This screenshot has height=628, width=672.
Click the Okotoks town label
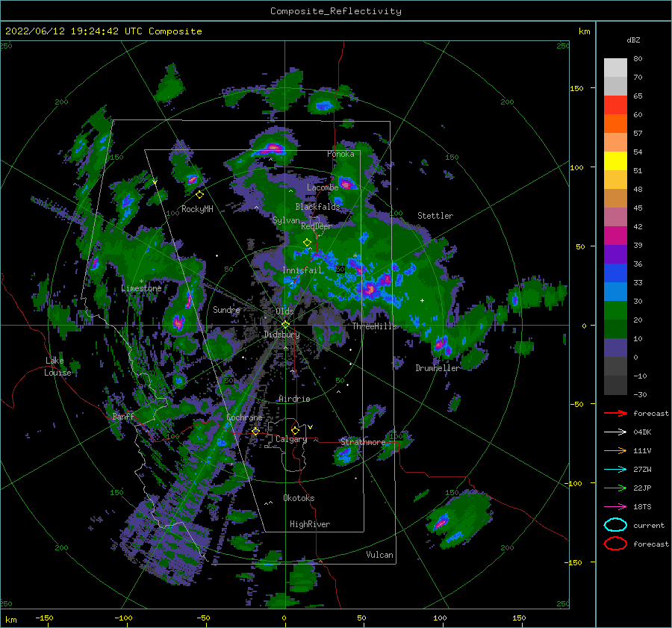[299, 498]
